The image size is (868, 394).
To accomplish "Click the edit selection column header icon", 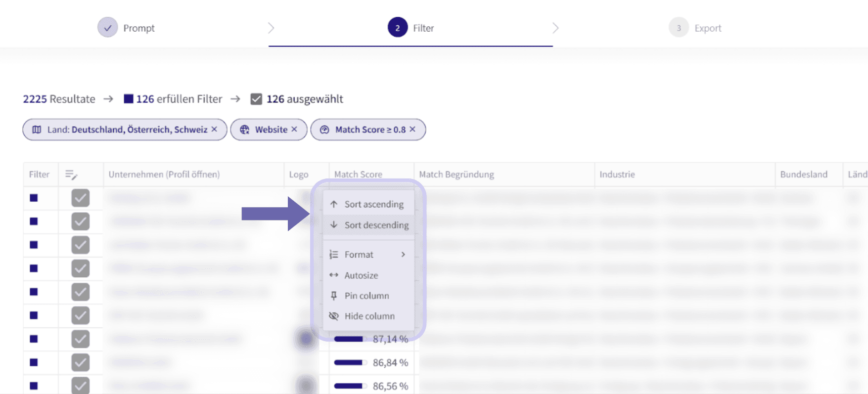I will click(x=71, y=175).
